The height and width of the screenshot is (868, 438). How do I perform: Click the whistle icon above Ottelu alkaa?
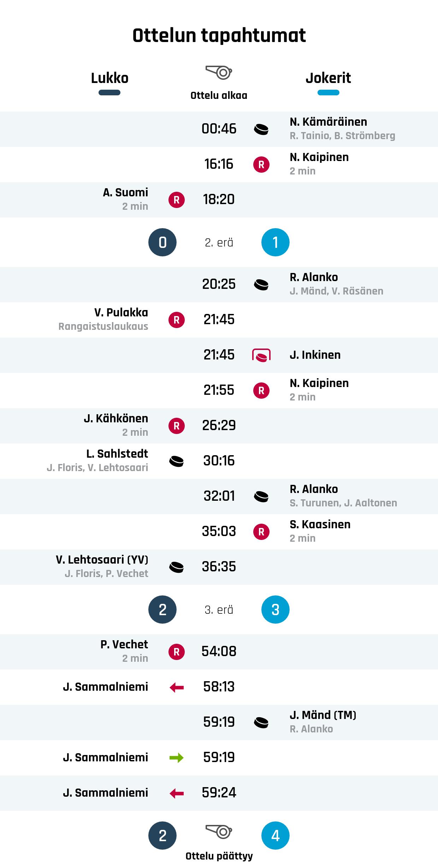click(x=219, y=72)
